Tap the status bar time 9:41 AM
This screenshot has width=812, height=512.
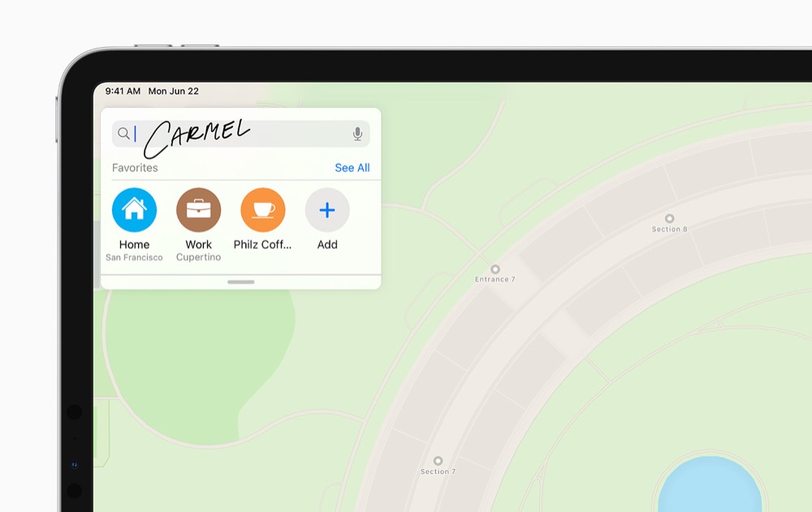[x=123, y=91]
